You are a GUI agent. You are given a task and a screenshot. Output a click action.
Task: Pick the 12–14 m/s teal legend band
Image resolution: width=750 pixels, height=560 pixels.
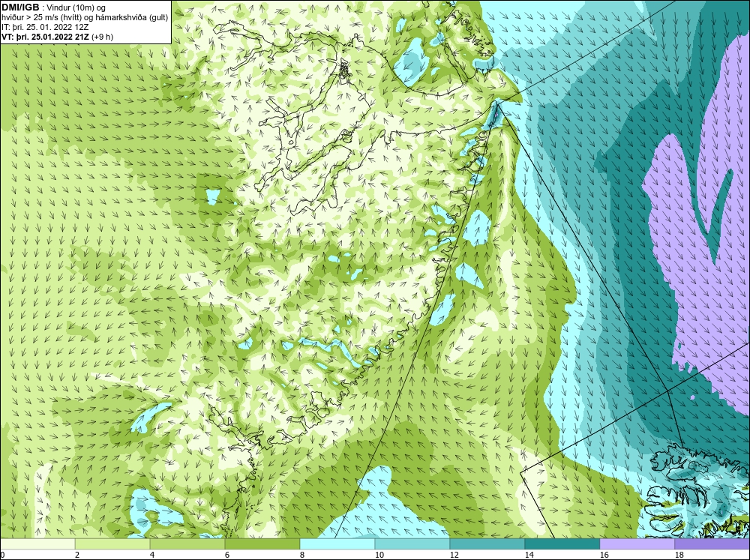click(487, 544)
